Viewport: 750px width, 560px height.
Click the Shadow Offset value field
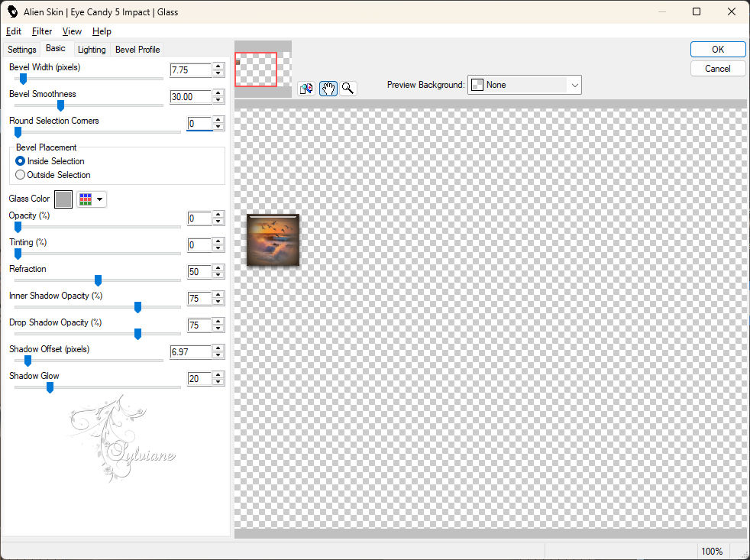(190, 352)
